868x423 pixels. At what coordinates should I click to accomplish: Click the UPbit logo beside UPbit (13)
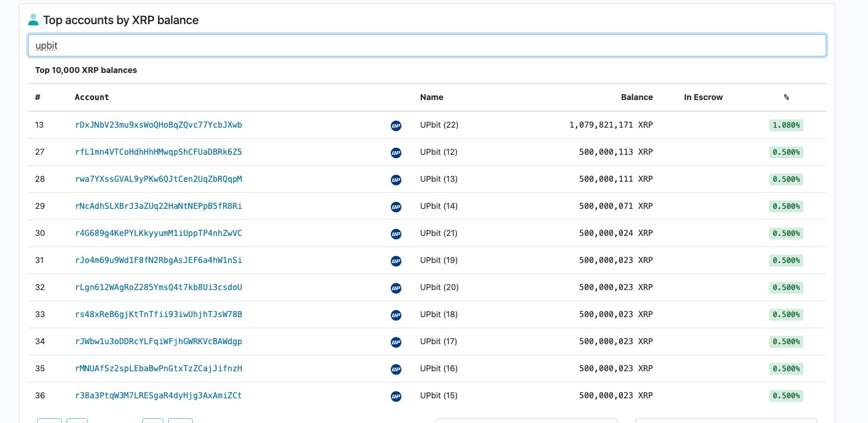coord(396,179)
